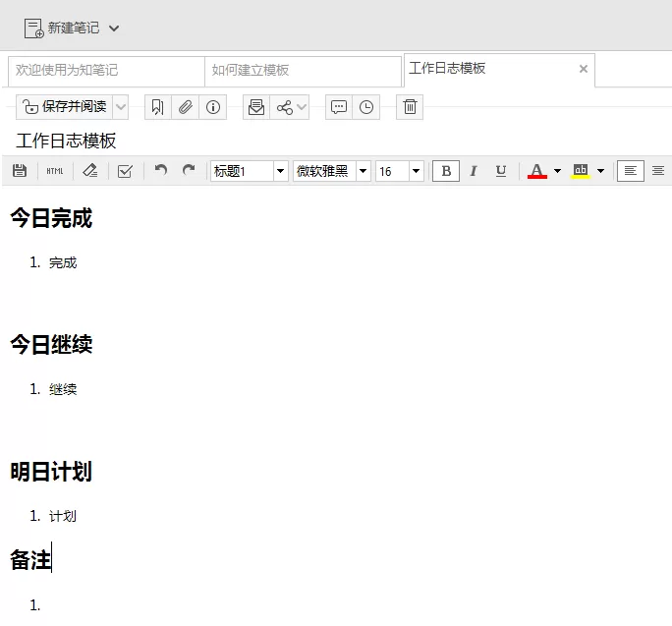Expand the share options arrow
This screenshot has width=672, height=626.
(x=303, y=107)
